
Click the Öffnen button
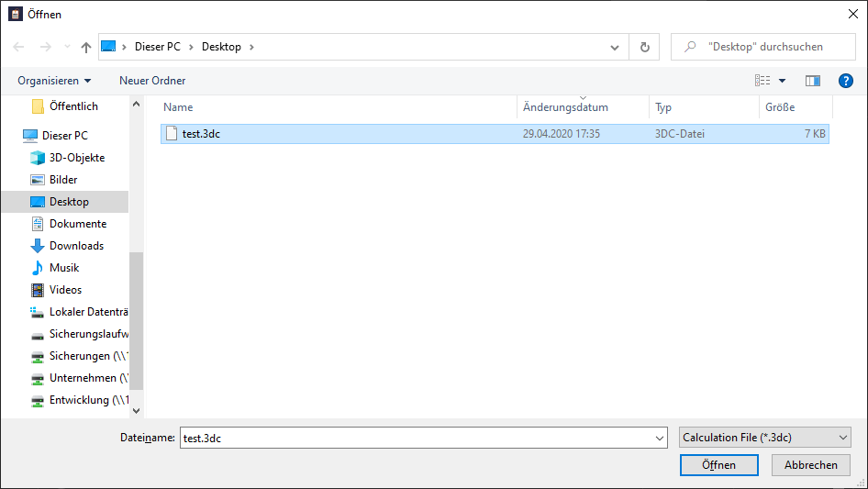[x=718, y=465]
